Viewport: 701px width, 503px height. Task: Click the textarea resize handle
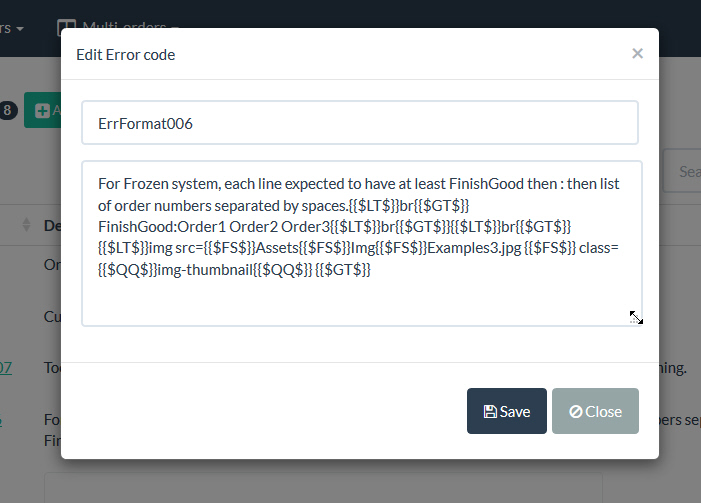coord(635,318)
